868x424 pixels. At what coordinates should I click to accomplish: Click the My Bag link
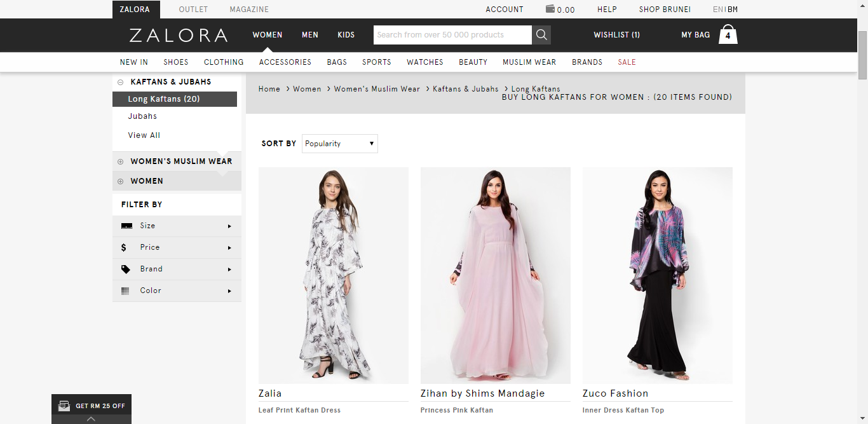point(696,35)
